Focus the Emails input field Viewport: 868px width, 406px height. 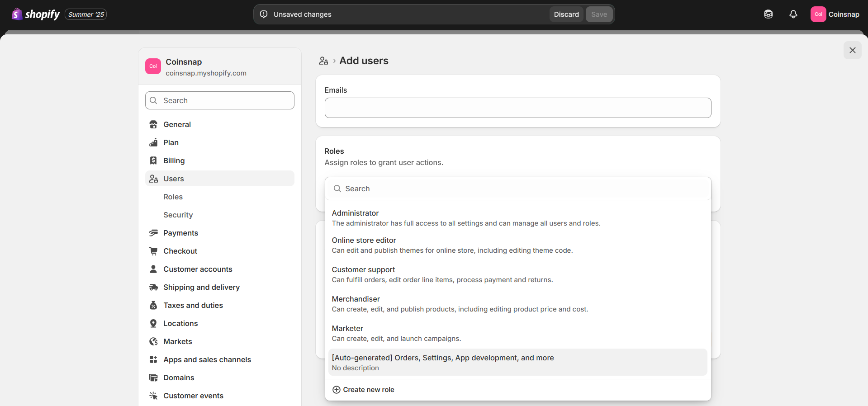(517, 108)
